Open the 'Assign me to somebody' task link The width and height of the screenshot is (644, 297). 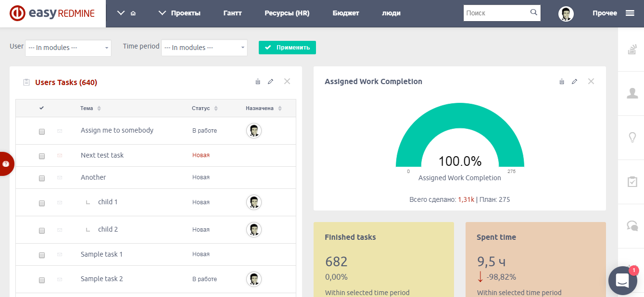(117, 130)
